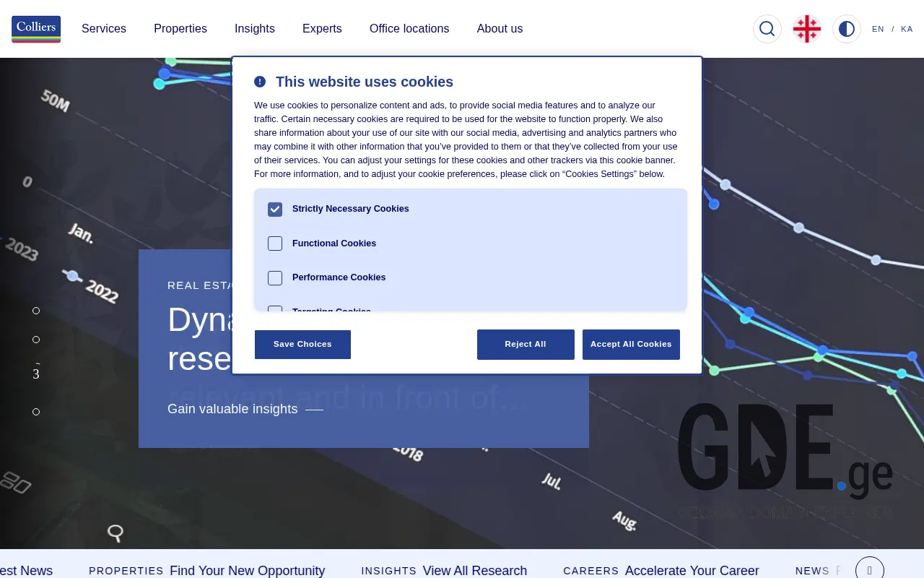The height and width of the screenshot is (578, 924).
Task: Enable Performance Cookies
Action: click(x=274, y=278)
